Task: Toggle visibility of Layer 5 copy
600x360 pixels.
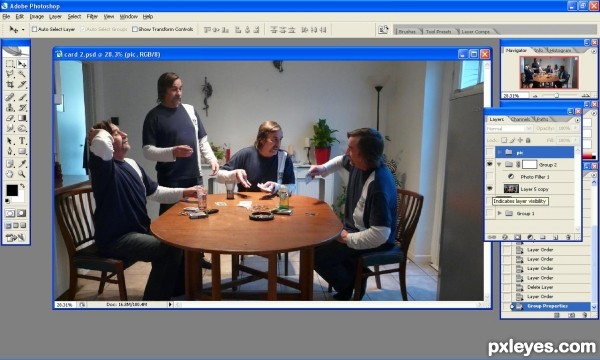Action: [490, 189]
